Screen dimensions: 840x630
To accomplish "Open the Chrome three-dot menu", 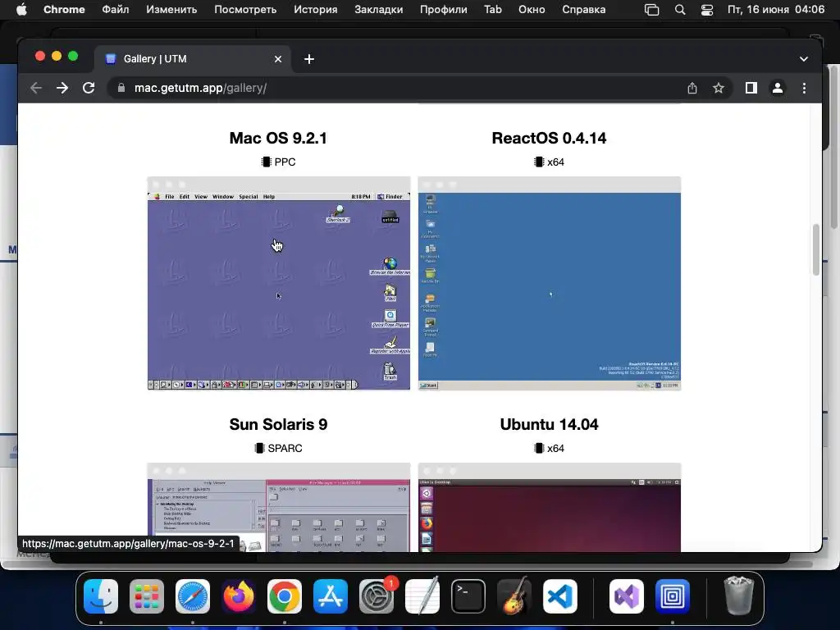I will coord(804,88).
